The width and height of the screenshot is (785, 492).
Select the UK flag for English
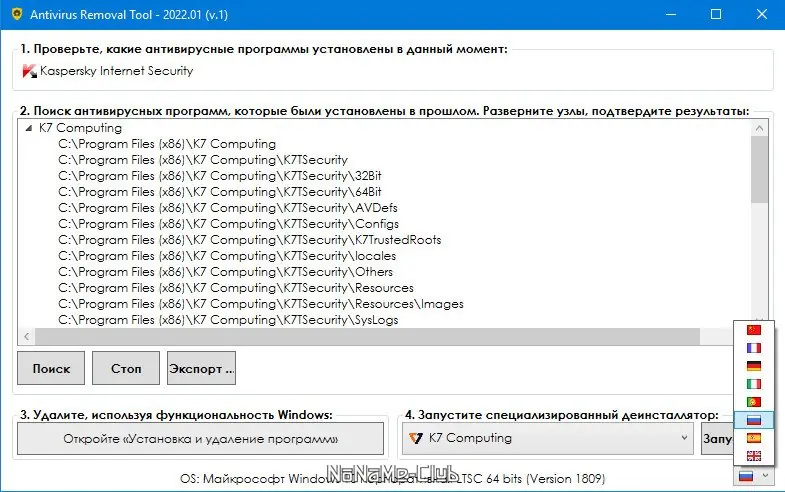pyautogui.click(x=753, y=455)
